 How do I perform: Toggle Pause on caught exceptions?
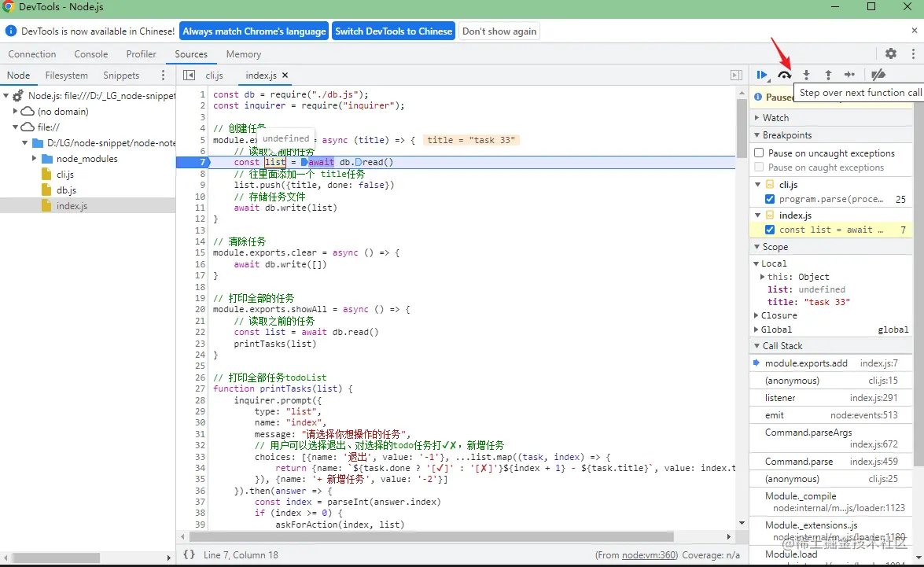coord(759,168)
